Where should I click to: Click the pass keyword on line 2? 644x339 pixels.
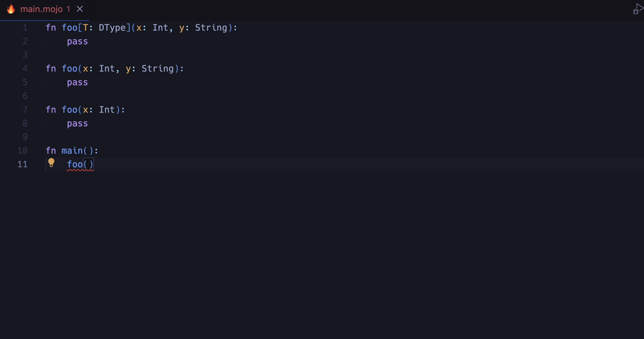[x=77, y=41]
